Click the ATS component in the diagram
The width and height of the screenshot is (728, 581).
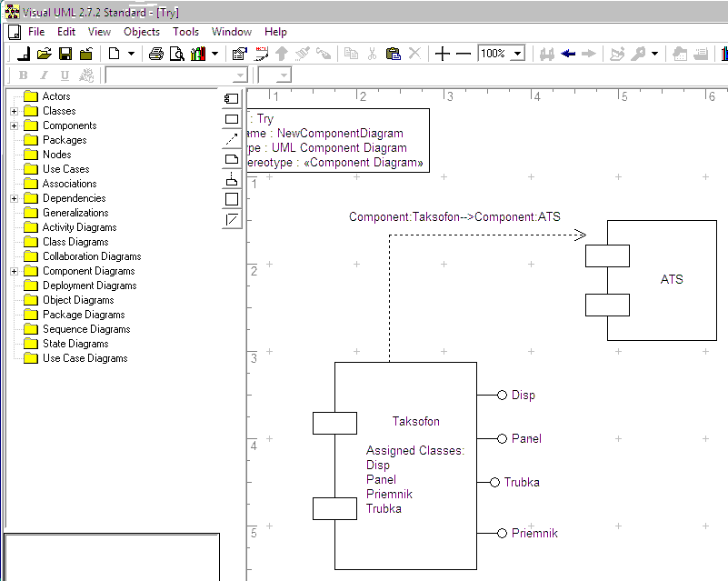pos(671,279)
